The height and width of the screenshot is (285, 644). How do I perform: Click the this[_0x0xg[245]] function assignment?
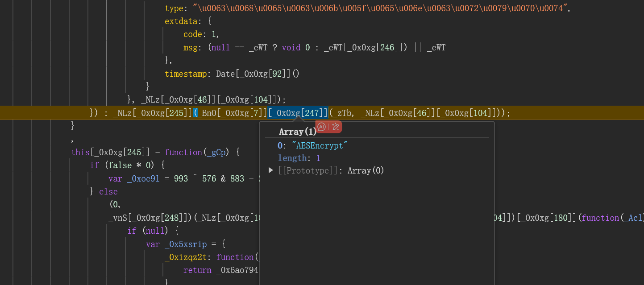point(156,152)
